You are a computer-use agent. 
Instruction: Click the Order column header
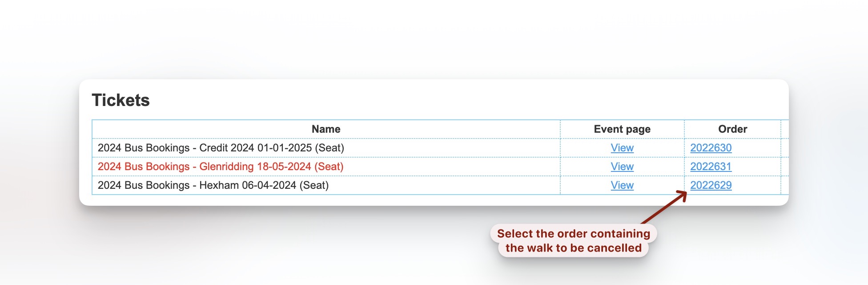click(733, 129)
